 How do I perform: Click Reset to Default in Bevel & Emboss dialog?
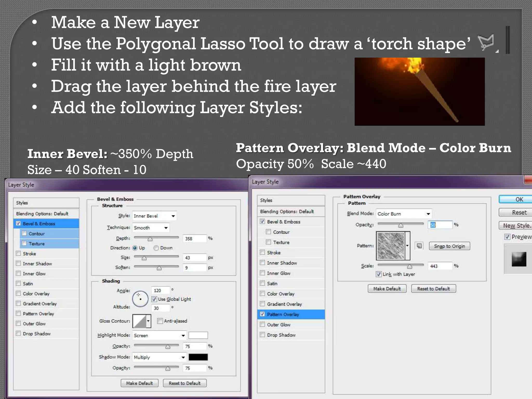click(185, 383)
